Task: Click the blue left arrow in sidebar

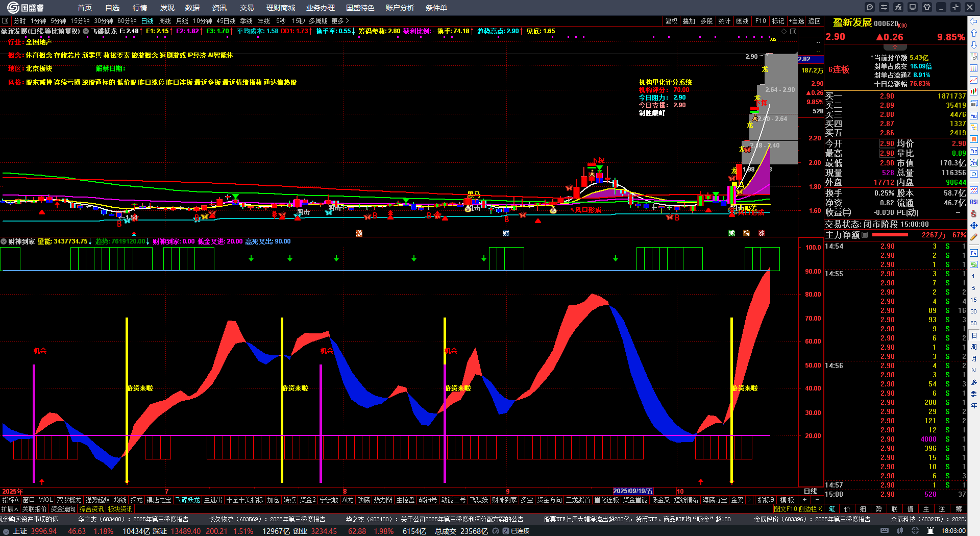Action: [974, 21]
